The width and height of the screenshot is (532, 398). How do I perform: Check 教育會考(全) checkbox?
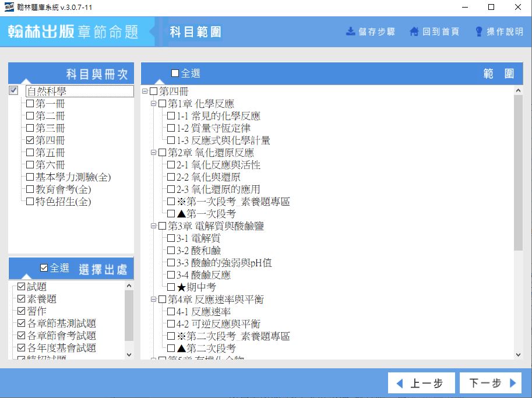point(30,189)
